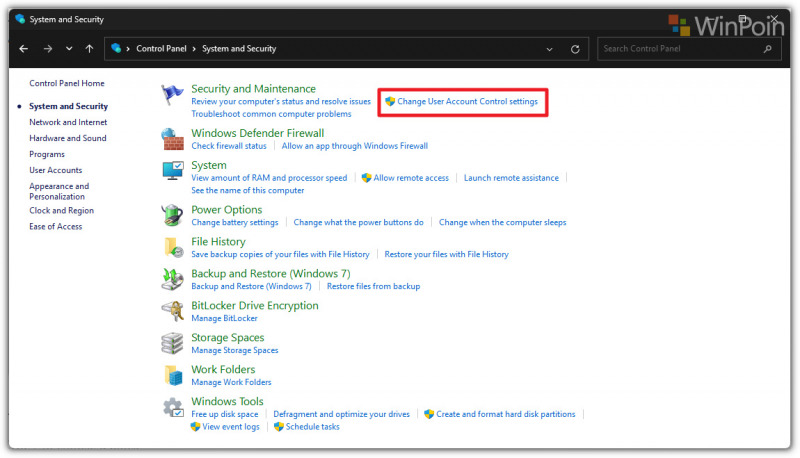Image resolution: width=800 pixels, height=458 pixels.
Task: Open Hardware and Sound category
Action: point(68,138)
